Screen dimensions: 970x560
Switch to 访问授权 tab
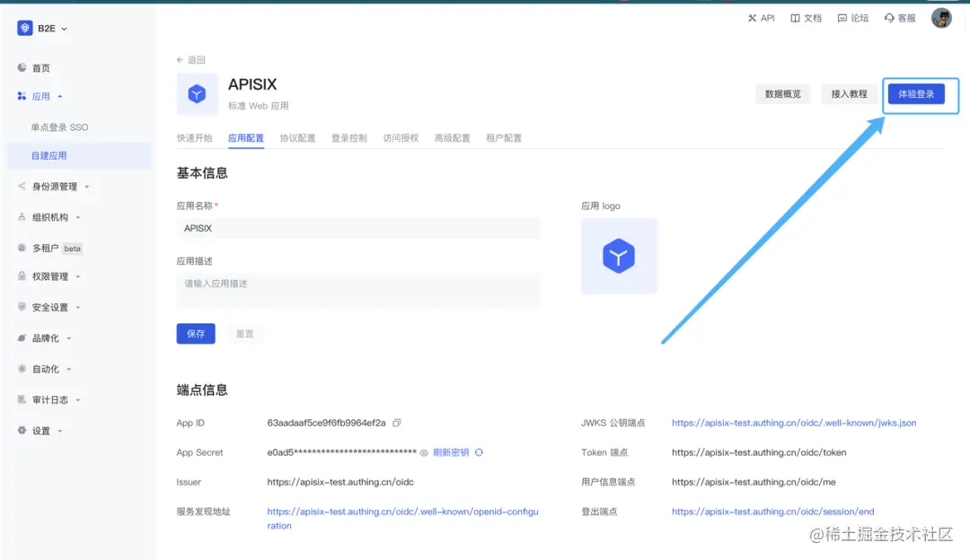tap(401, 138)
